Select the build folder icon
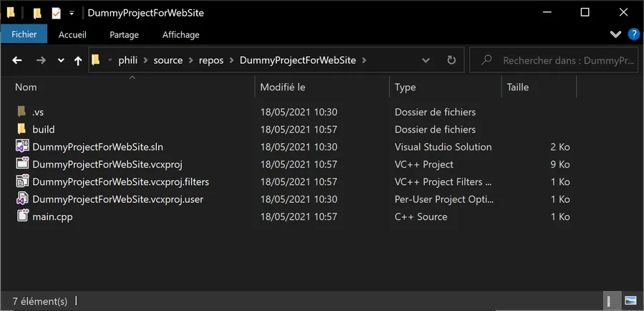644x311 pixels. click(x=21, y=129)
